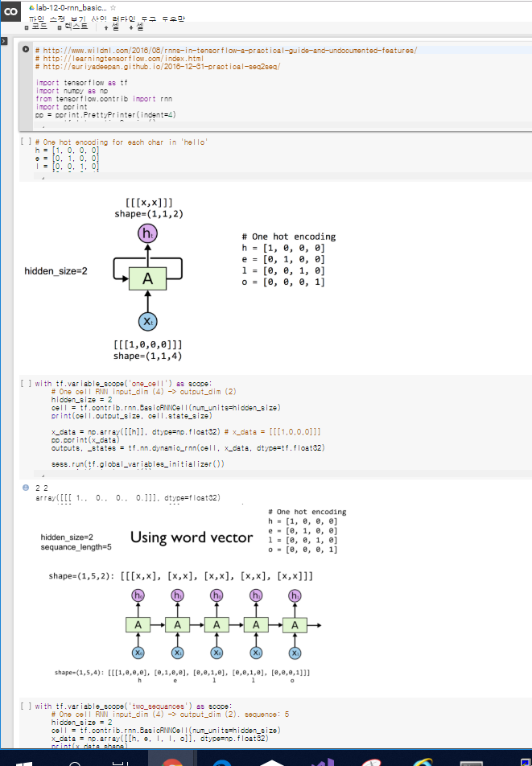
Task: Click the suriyadeepan.github.io URL comment line
Action: [x=158, y=67]
